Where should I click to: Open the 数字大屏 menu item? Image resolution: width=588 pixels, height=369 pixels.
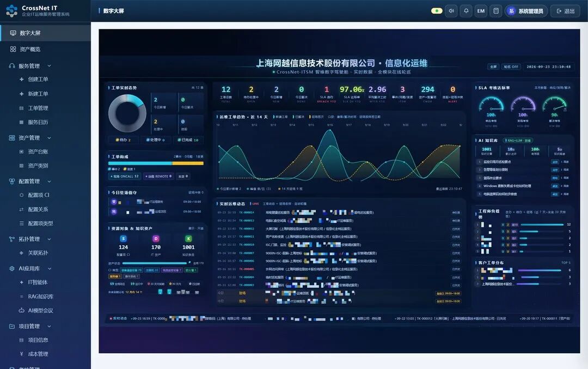click(x=45, y=33)
